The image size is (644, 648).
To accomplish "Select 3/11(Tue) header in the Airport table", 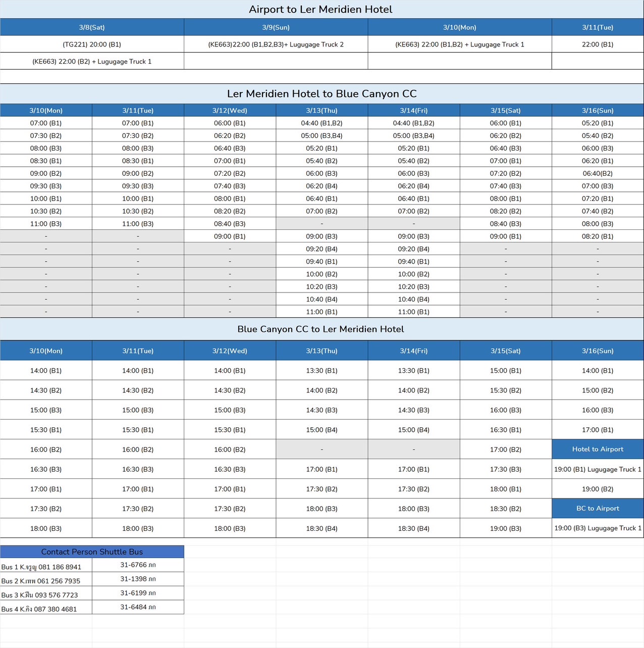I will click(598, 27).
